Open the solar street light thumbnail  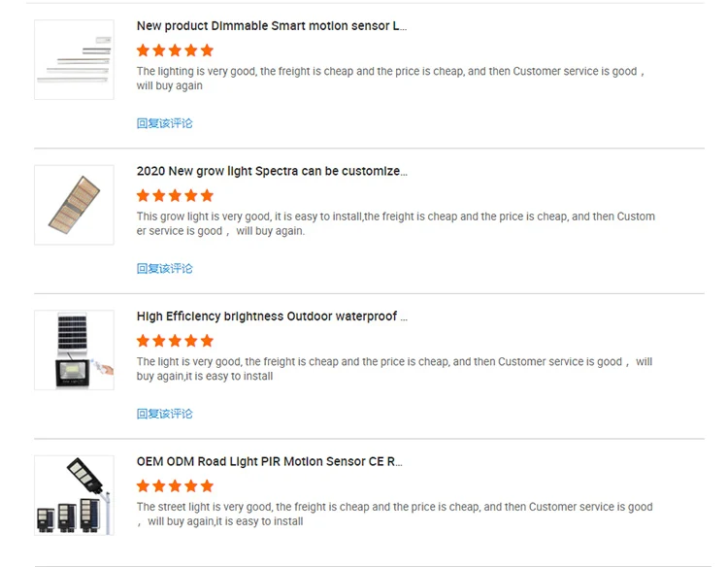pyautogui.click(x=74, y=495)
